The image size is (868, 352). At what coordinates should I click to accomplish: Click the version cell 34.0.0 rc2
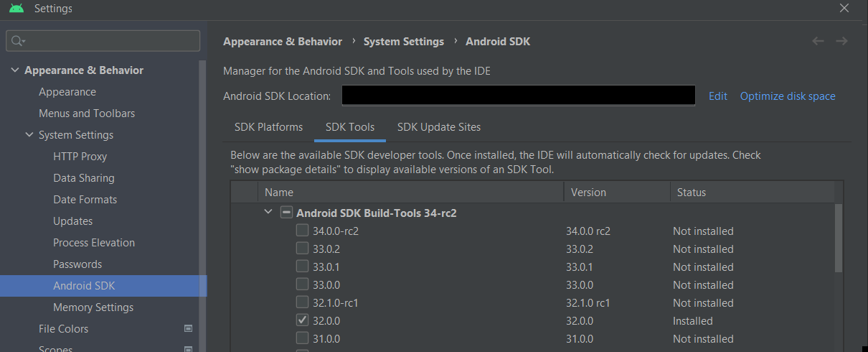point(588,231)
